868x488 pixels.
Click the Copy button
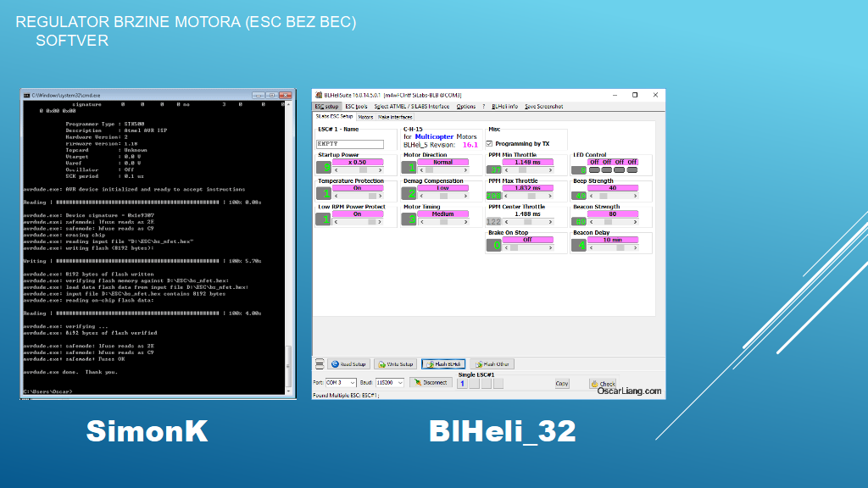coord(562,384)
